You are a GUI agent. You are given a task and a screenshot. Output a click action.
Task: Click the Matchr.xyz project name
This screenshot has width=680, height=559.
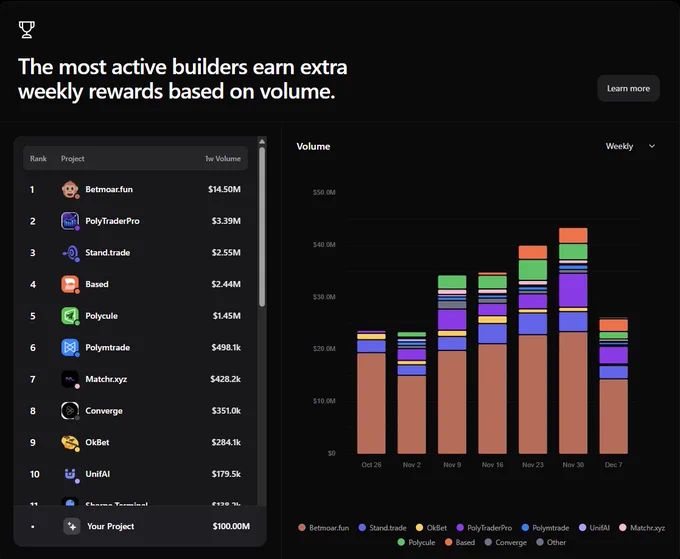(106, 379)
